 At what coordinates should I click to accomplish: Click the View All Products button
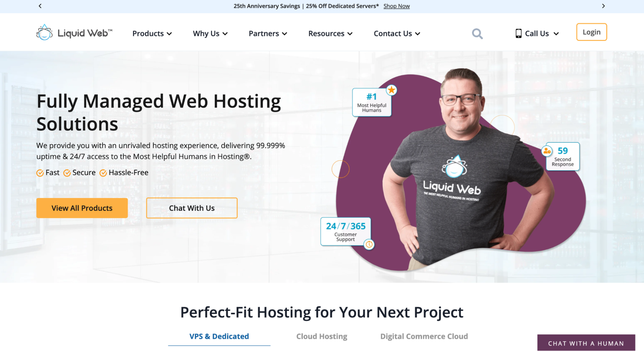(82, 208)
